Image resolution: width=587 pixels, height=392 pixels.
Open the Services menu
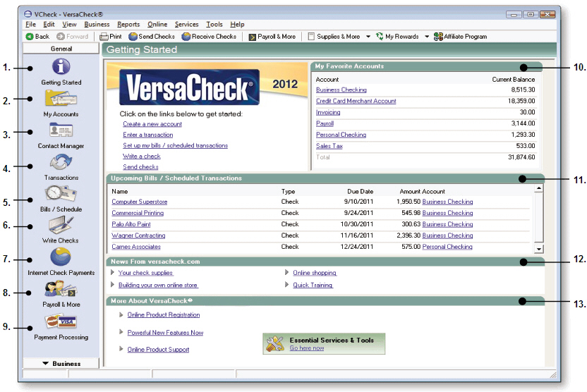[x=186, y=24]
